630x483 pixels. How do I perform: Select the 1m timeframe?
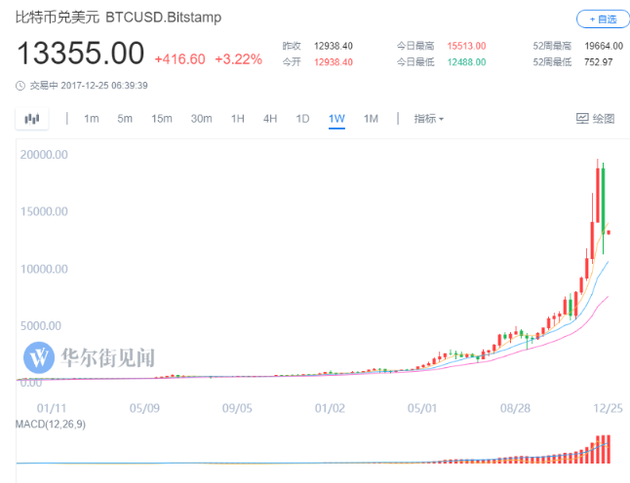pyautogui.click(x=91, y=119)
